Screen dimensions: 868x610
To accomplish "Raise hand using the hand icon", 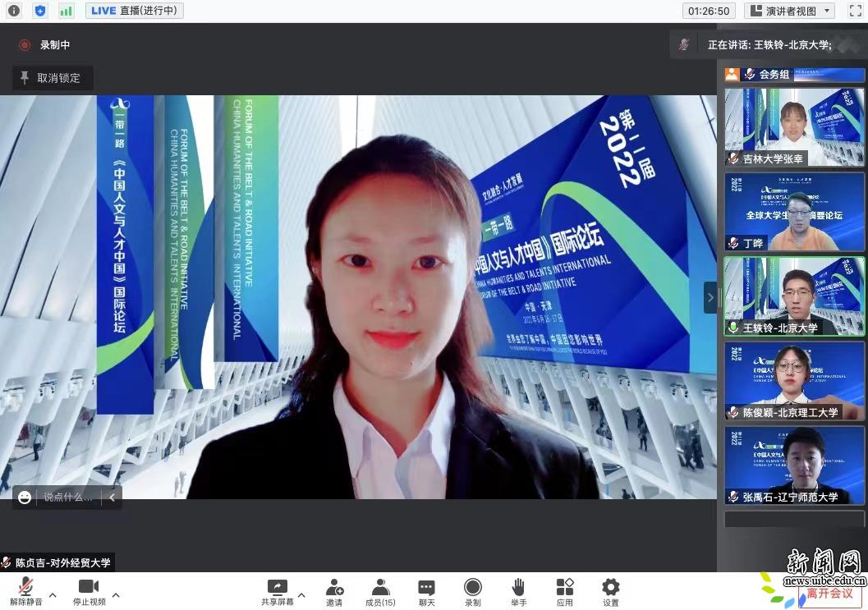I will click(518, 593).
